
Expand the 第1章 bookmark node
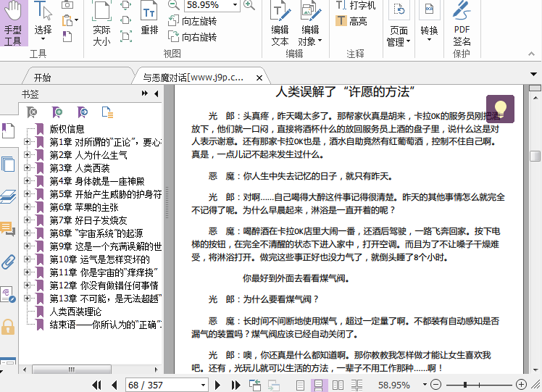pyautogui.click(x=27, y=142)
